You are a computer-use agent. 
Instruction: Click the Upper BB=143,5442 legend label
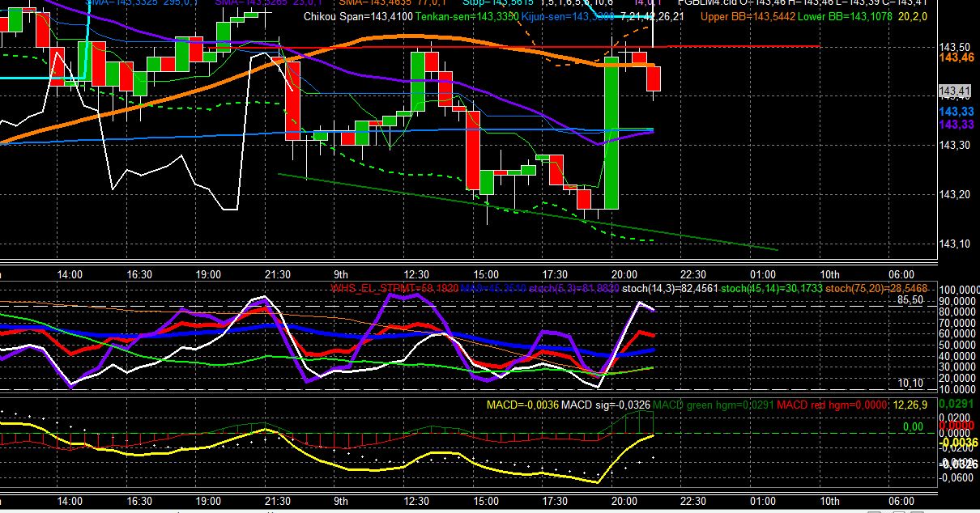click(x=745, y=16)
